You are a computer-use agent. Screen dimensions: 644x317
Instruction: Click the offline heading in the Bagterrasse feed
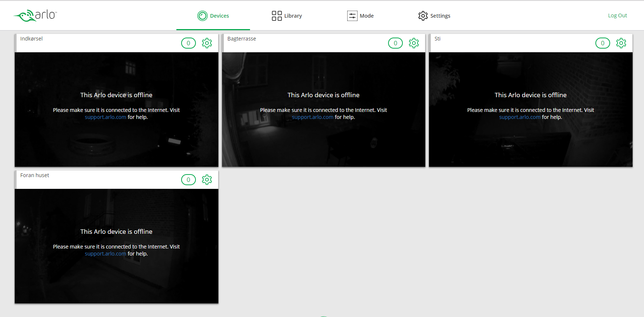[x=324, y=95]
